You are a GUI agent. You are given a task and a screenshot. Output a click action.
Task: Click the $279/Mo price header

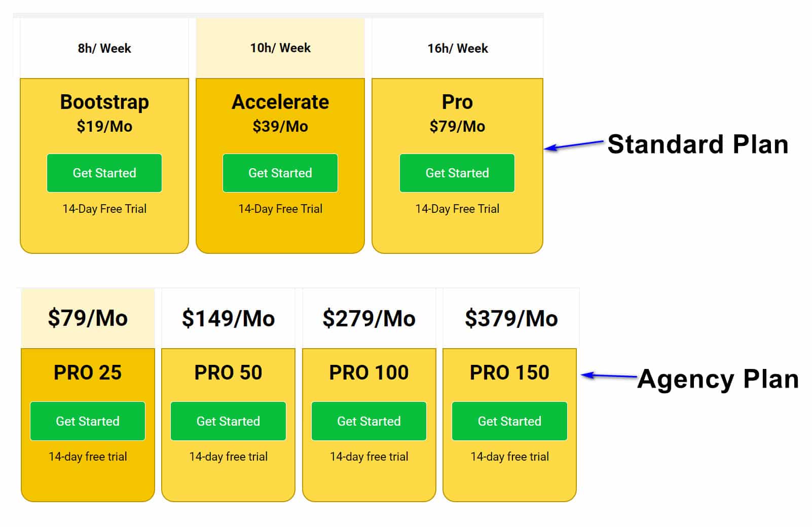368,318
